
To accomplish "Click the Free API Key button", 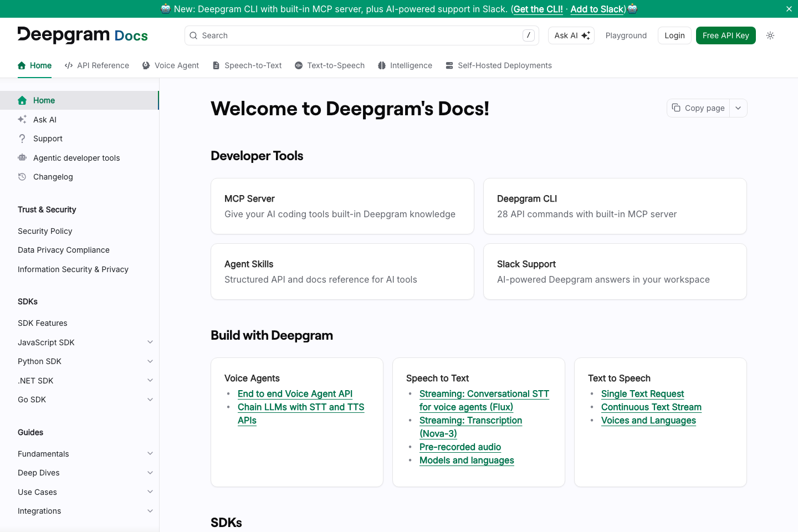I will pos(725,35).
